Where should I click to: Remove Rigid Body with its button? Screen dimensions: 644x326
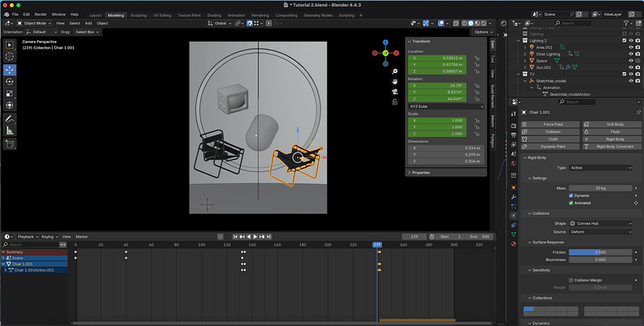[612, 139]
